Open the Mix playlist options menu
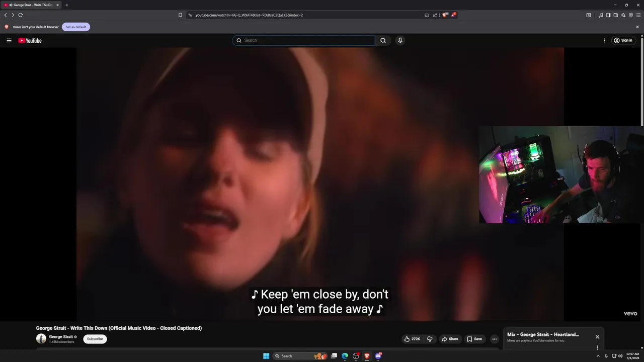Screen dimensions: 644x362 click(597, 347)
